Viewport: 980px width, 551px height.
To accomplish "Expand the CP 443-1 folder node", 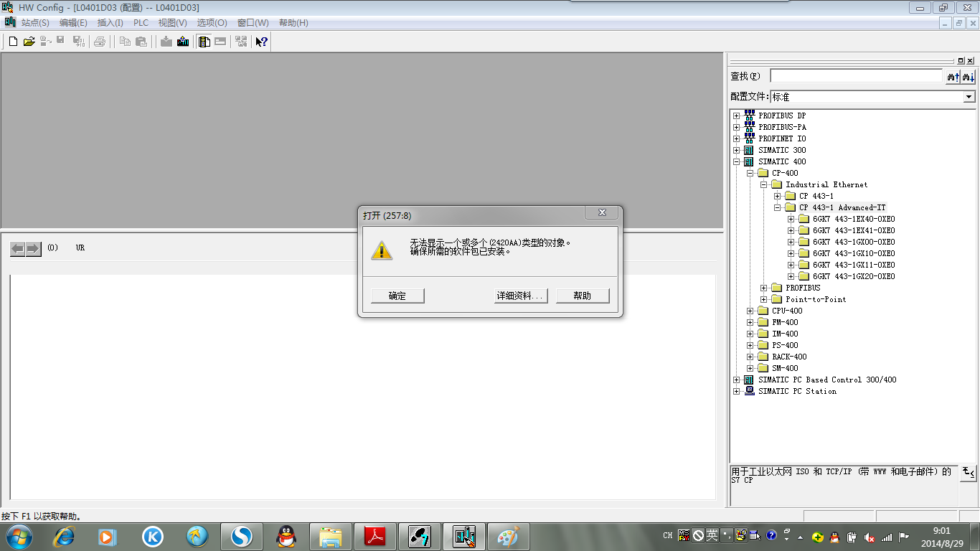I will (x=778, y=196).
